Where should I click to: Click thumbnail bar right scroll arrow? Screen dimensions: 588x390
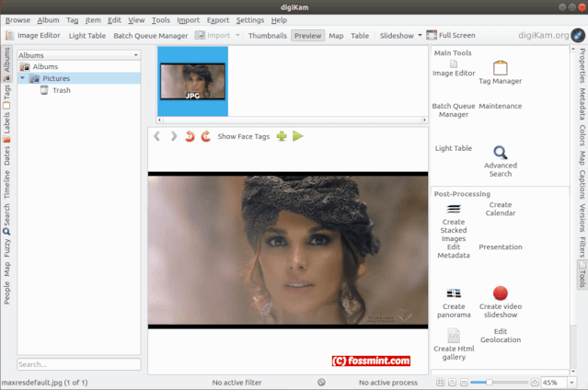[x=424, y=120]
